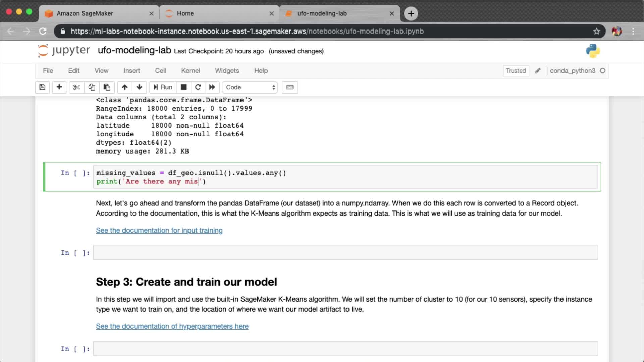Image resolution: width=644 pixels, height=362 pixels.
Task: Restart kernel and rerun all icon
Action: 212,87
